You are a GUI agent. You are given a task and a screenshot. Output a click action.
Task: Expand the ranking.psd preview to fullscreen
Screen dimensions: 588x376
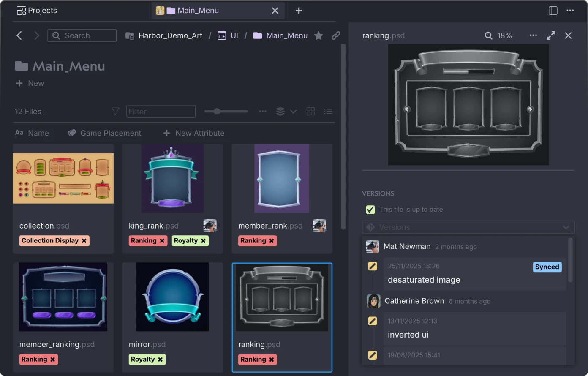tap(551, 35)
